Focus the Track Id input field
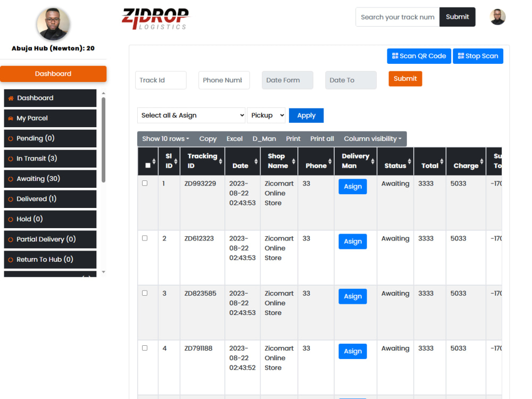This screenshot has width=532, height=399. pos(161,80)
